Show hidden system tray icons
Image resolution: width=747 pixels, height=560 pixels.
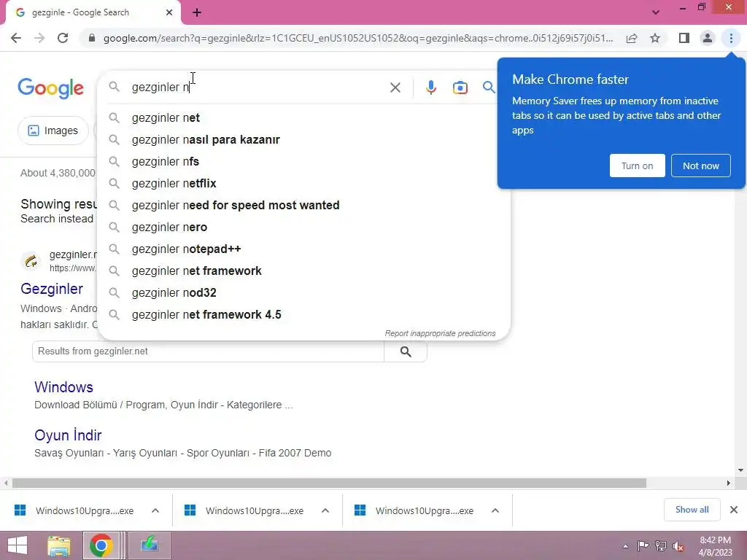(x=625, y=546)
